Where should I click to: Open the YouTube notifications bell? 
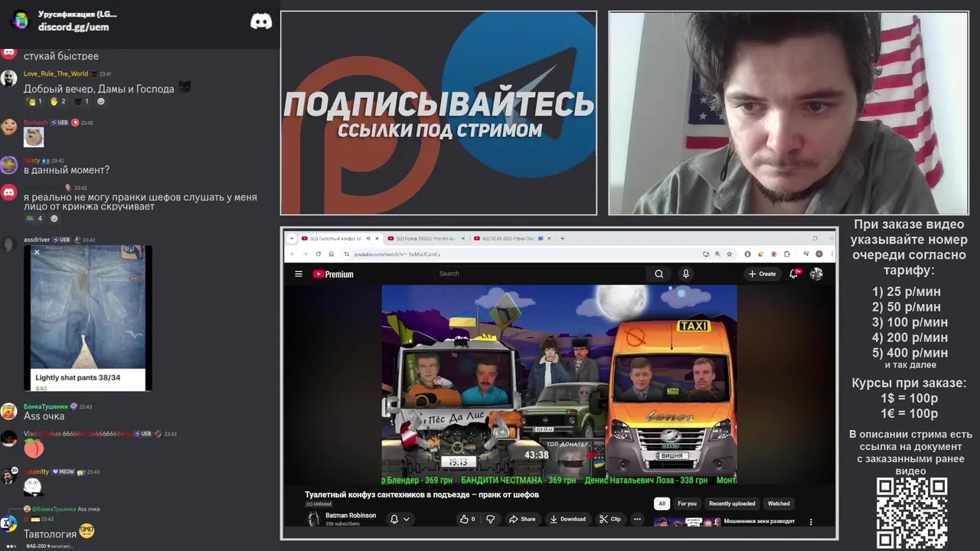click(795, 273)
